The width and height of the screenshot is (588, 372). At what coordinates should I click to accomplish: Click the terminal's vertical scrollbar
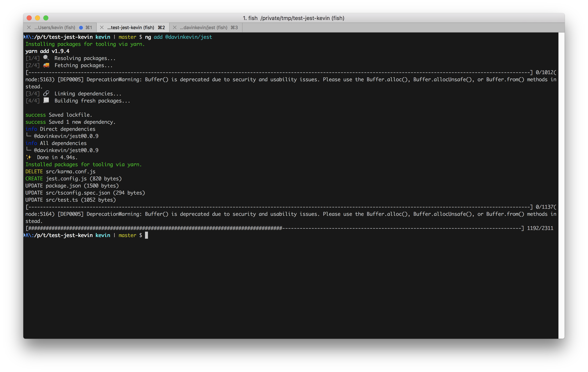[561, 186]
